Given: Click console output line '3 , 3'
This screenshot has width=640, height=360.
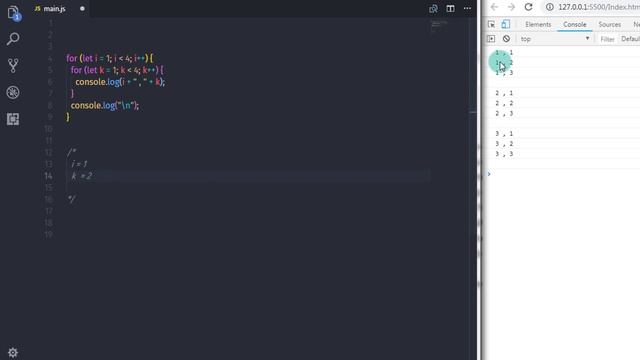Looking at the screenshot, I should [504, 154].
